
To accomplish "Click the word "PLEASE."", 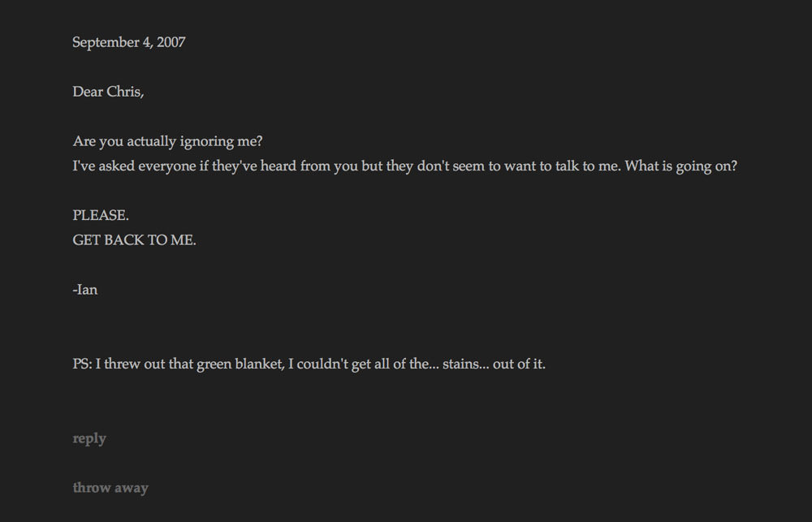I will pyautogui.click(x=101, y=215).
